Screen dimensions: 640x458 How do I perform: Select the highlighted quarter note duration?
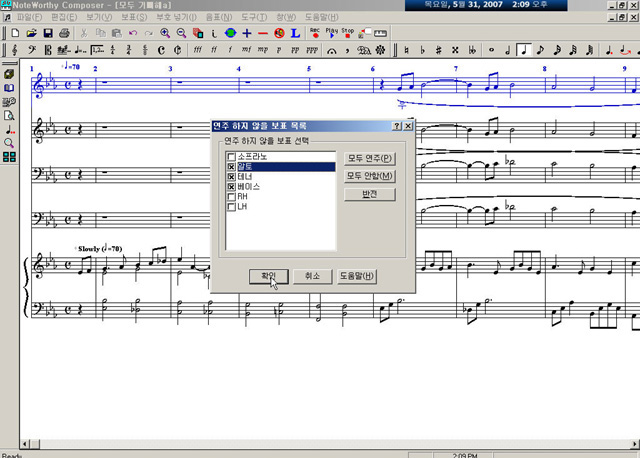click(x=524, y=50)
